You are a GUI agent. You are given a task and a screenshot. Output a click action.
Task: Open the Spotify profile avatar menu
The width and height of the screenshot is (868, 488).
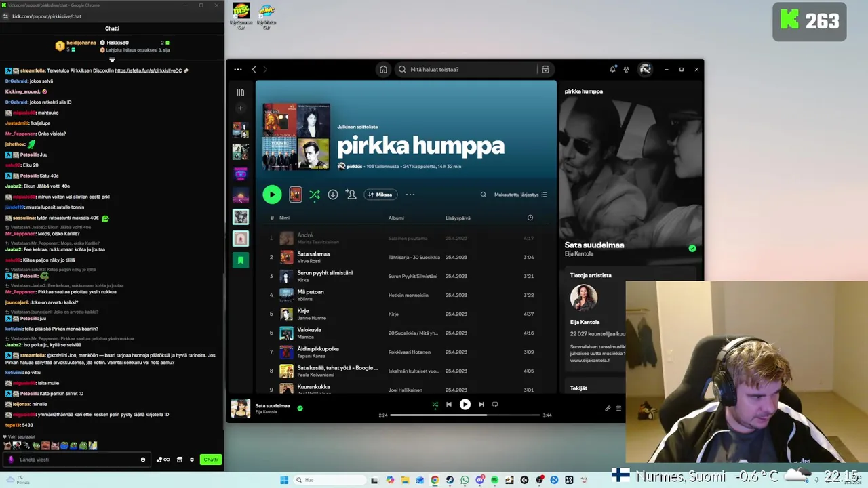(645, 69)
